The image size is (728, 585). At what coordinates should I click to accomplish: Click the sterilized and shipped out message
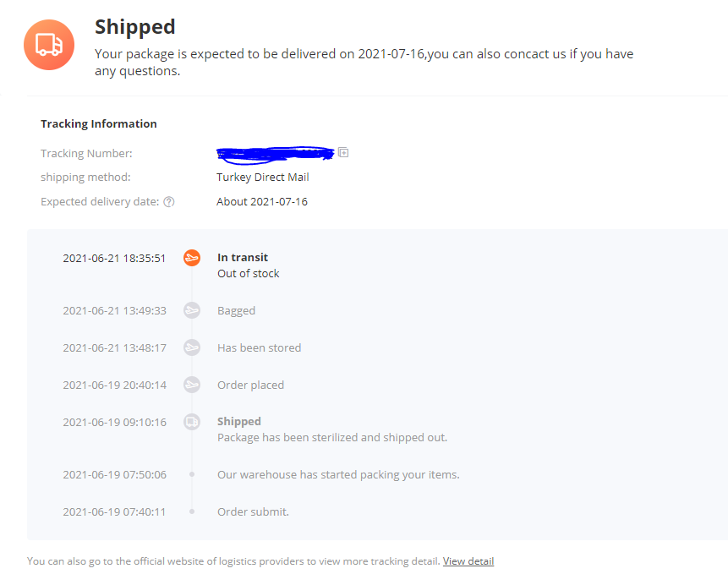tap(332, 438)
